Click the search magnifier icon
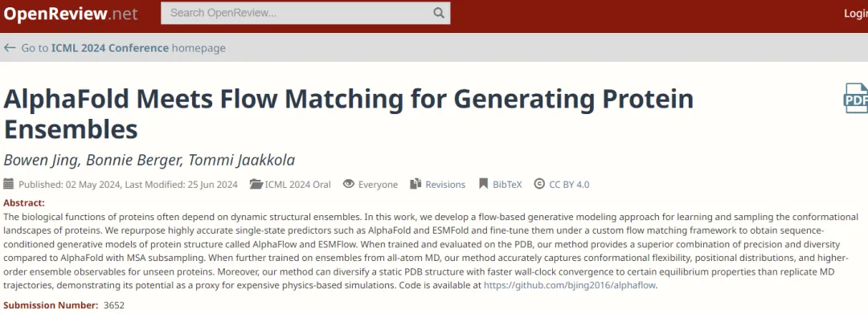 point(439,14)
